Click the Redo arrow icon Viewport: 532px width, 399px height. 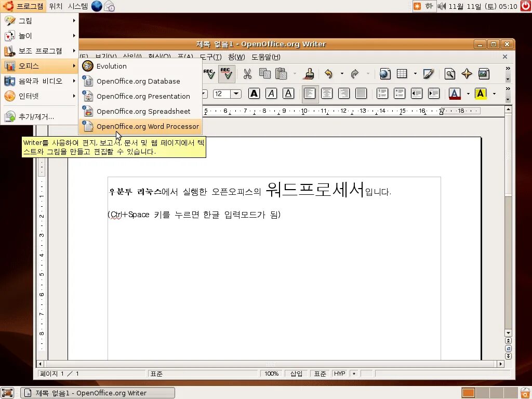coord(354,74)
